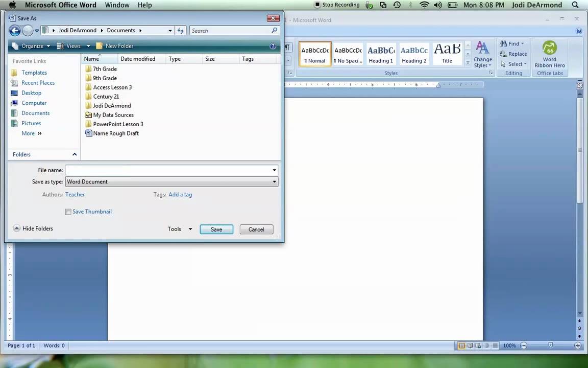Expand the File name dropdown arrow
588x368 pixels.
pyautogui.click(x=275, y=170)
